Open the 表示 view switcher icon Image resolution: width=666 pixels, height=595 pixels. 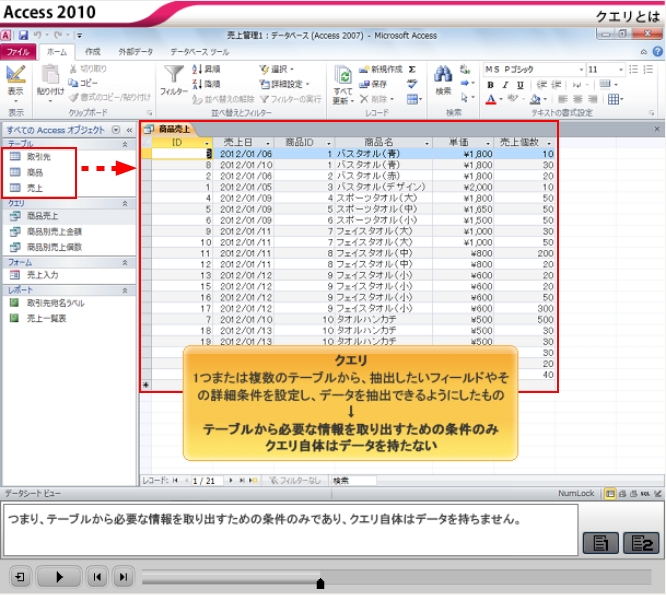pyautogui.click(x=16, y=75)
